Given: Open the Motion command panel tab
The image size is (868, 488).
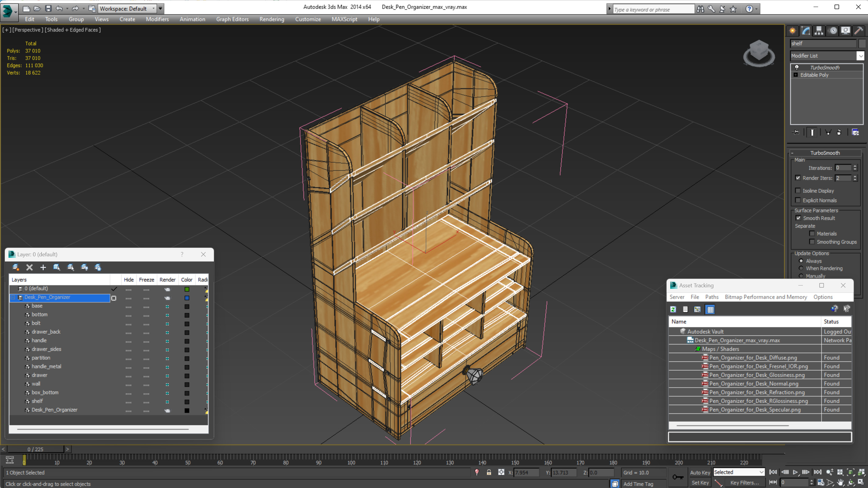Looking at the screenshot, I should pyautogui.click(x=833, y=31).
